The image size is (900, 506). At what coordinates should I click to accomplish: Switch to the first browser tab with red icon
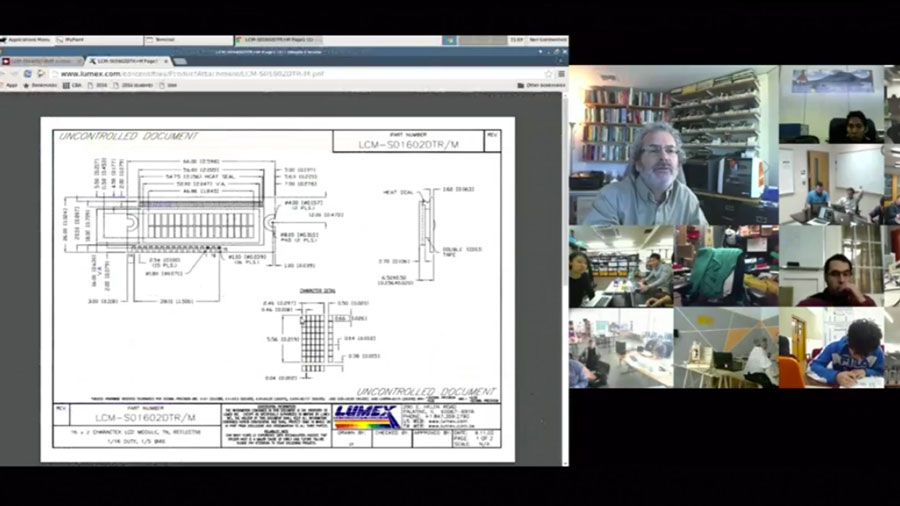tap(41, 61)
